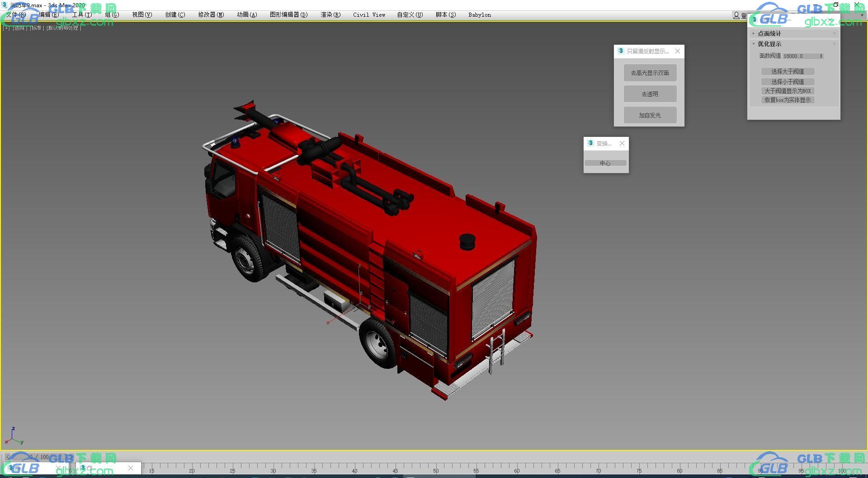The height and width of the screenshot is (478, 868).
Task: Click the 去高光显示双面 button
Action: (x=650, y=73)
